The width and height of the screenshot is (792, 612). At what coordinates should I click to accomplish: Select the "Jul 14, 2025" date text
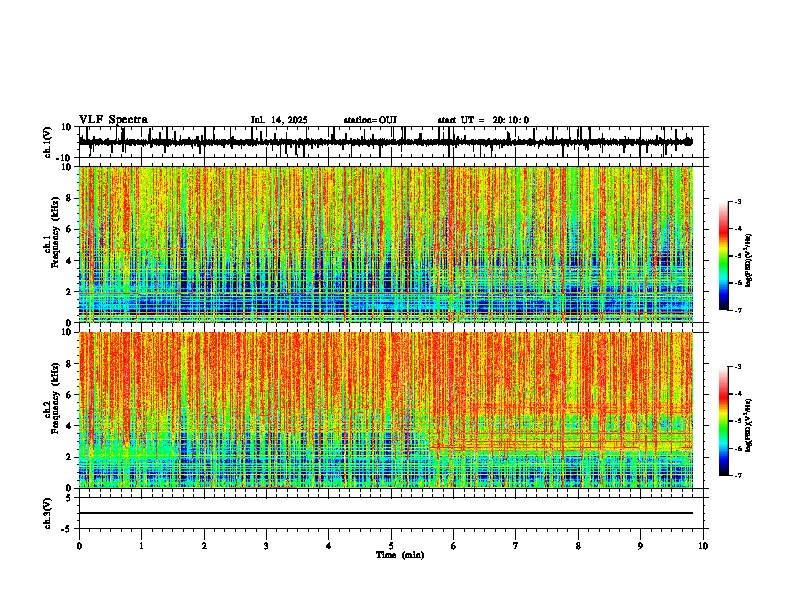[x=279, y=120]
